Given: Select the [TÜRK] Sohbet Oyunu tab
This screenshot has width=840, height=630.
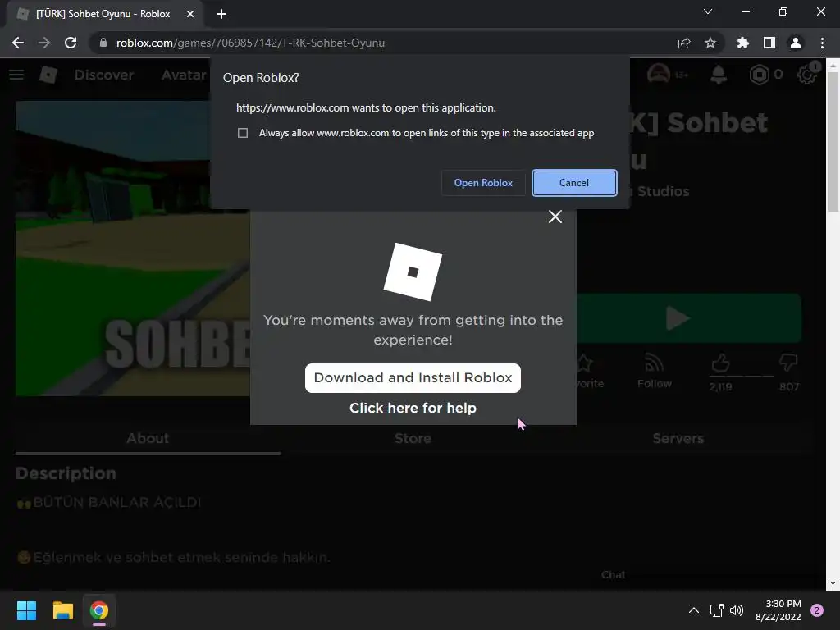Looking at the screenshot, I should click(102, 14).
